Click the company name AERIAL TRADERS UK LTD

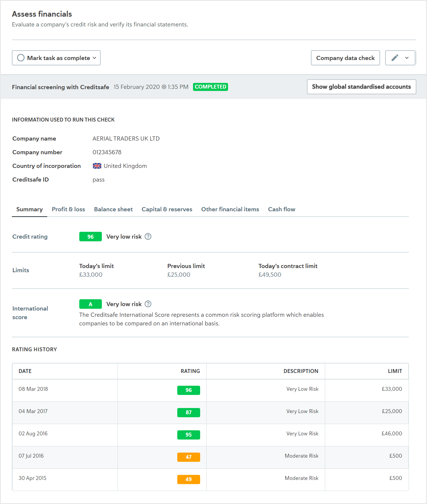click(x=126, y=138)
